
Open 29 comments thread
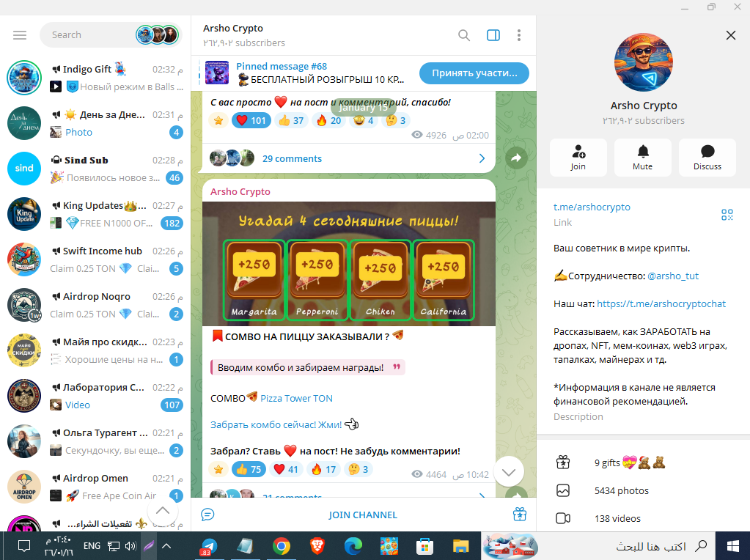292,158
